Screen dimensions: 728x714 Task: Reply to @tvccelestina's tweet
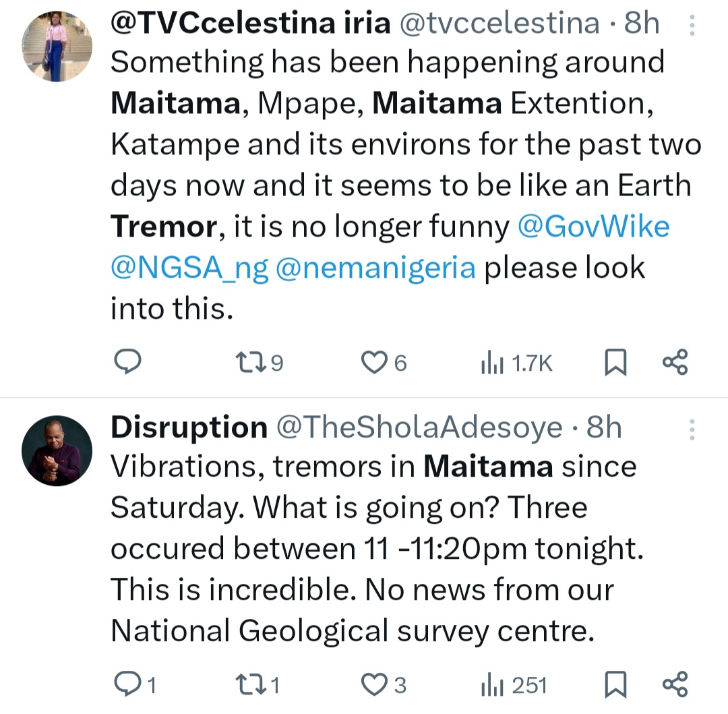(128, 362)
